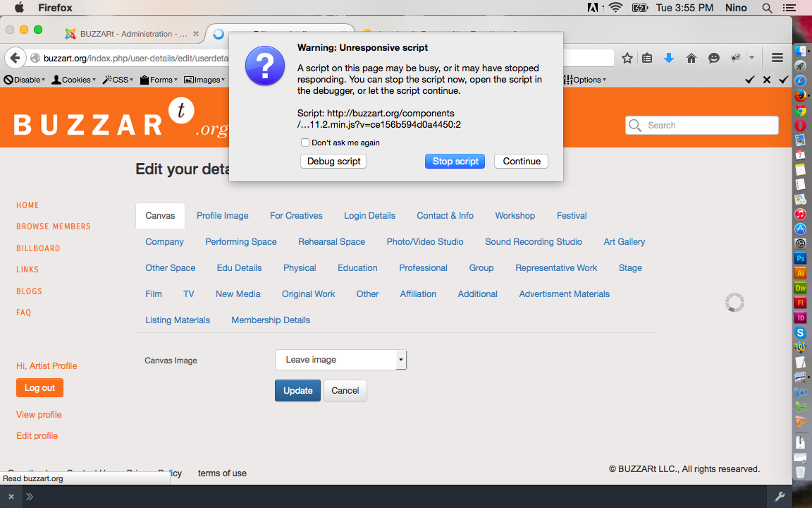The width and height of the screenshot is (812, 508).
Task: Open Notification Center in the menu bar
Action: 789,8
